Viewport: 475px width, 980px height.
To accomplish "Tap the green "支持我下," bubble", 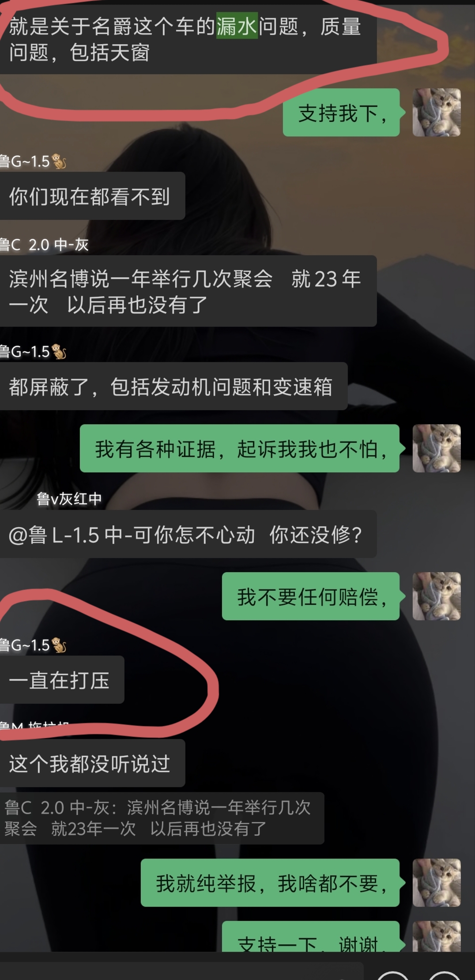I will point(341,113).
